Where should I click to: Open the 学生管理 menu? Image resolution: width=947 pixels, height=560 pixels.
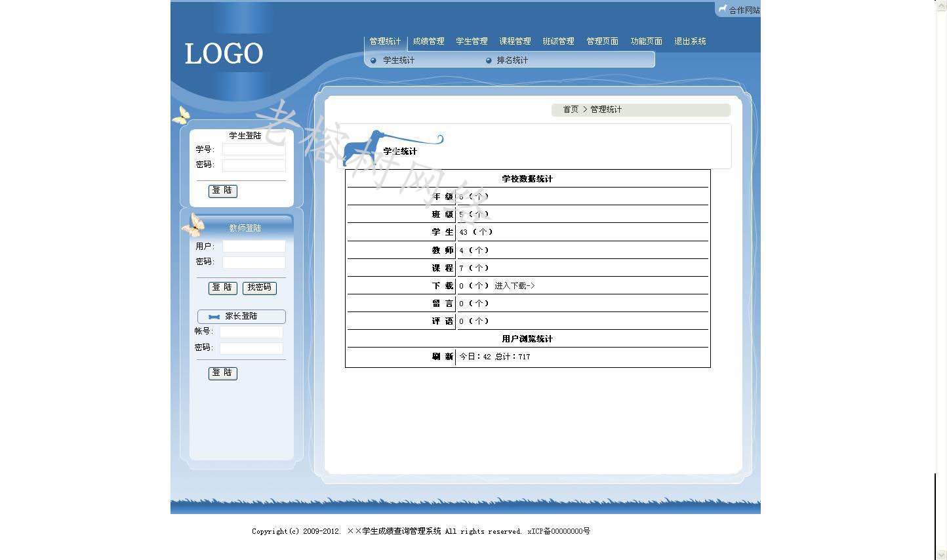[x=472, y=41]
